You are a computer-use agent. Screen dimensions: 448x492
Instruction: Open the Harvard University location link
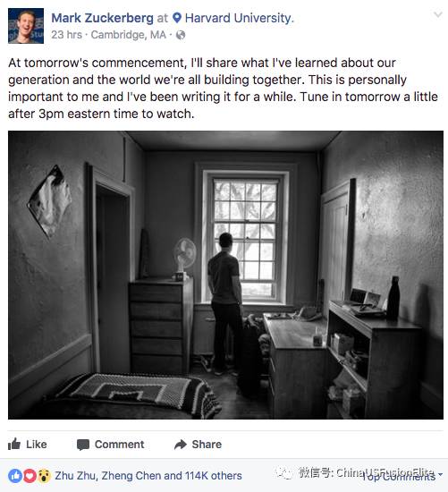point(240,18)
